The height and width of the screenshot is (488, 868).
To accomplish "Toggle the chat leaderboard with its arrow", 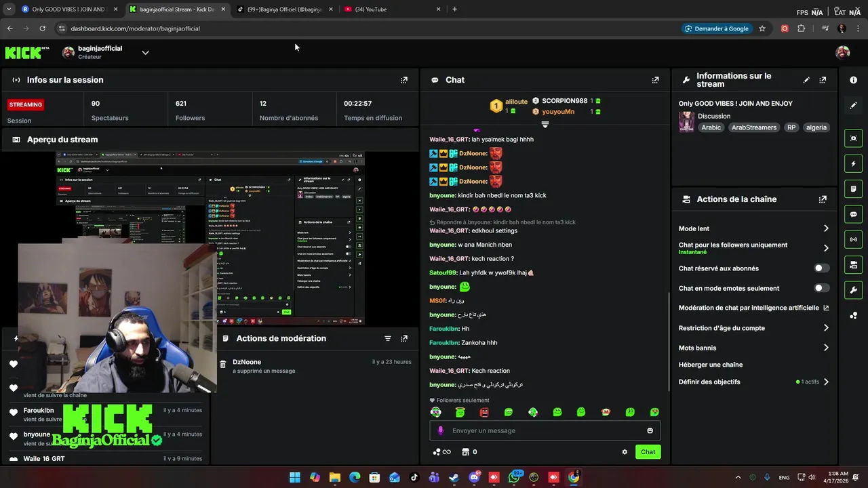I will pyautogui.click(x=545, y=125).
